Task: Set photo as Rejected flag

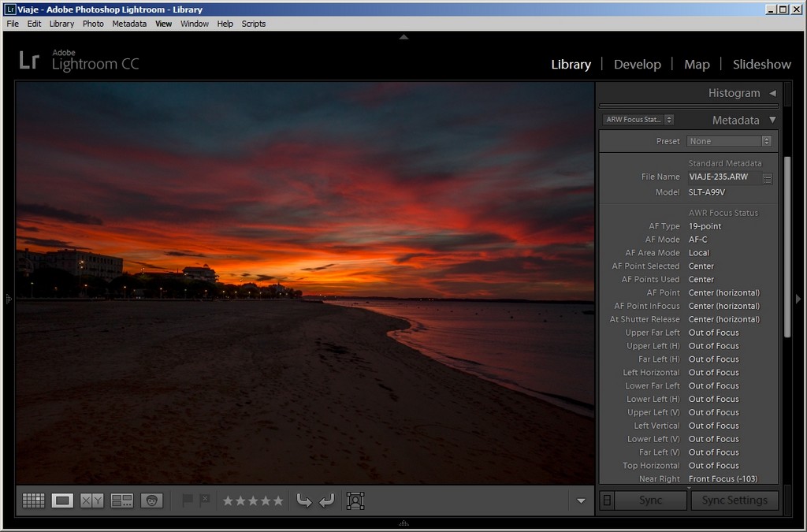Action: tap(205, 500)
